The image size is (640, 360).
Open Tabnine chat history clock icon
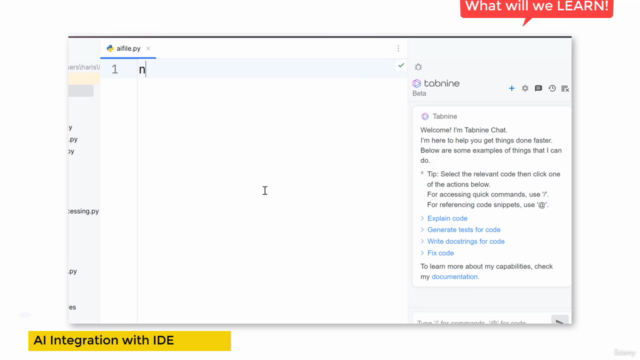click(552, 88)
